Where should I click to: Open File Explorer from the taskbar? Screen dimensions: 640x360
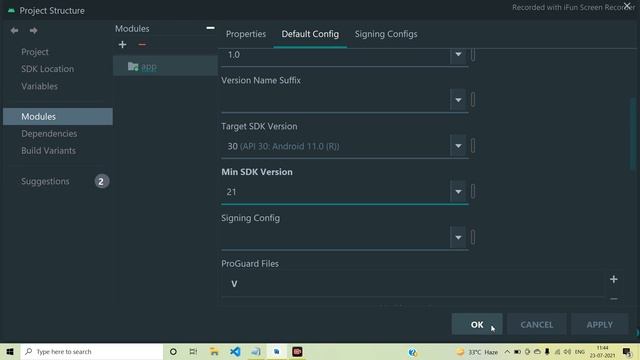214,351
